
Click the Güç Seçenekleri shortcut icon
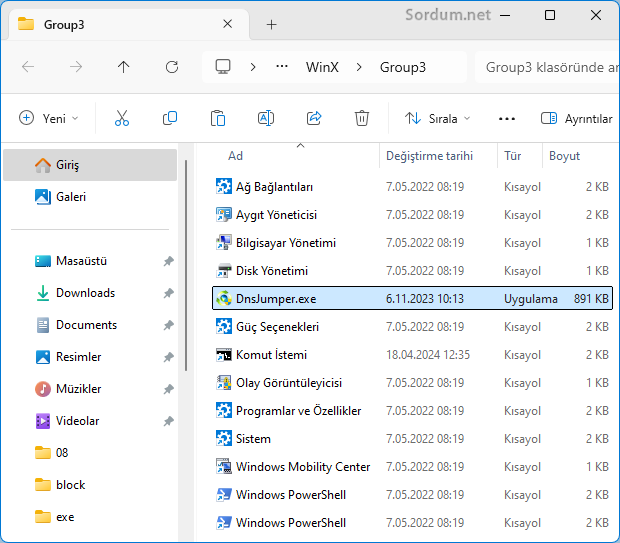pos(224,327)
